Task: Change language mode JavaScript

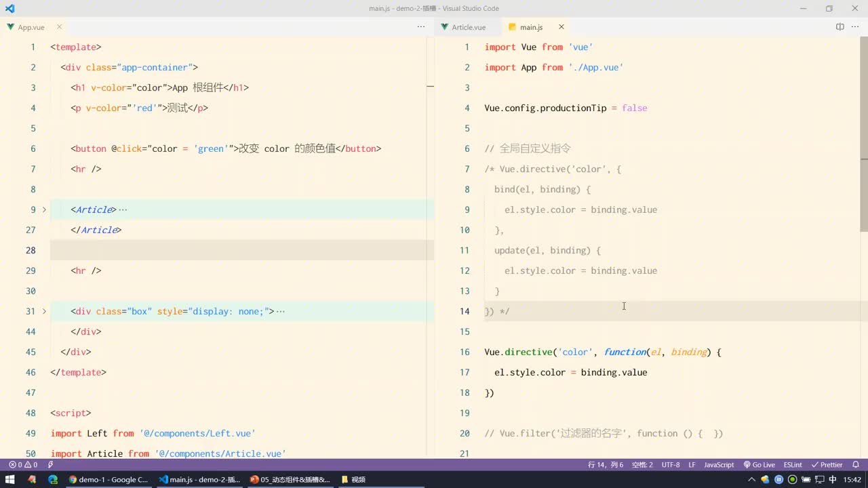Action: coord(719,465)
